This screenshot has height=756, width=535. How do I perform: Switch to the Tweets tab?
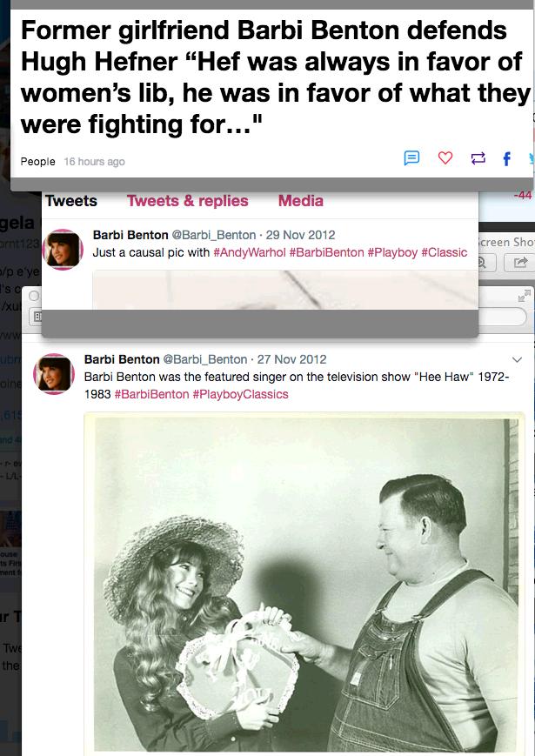70,201
